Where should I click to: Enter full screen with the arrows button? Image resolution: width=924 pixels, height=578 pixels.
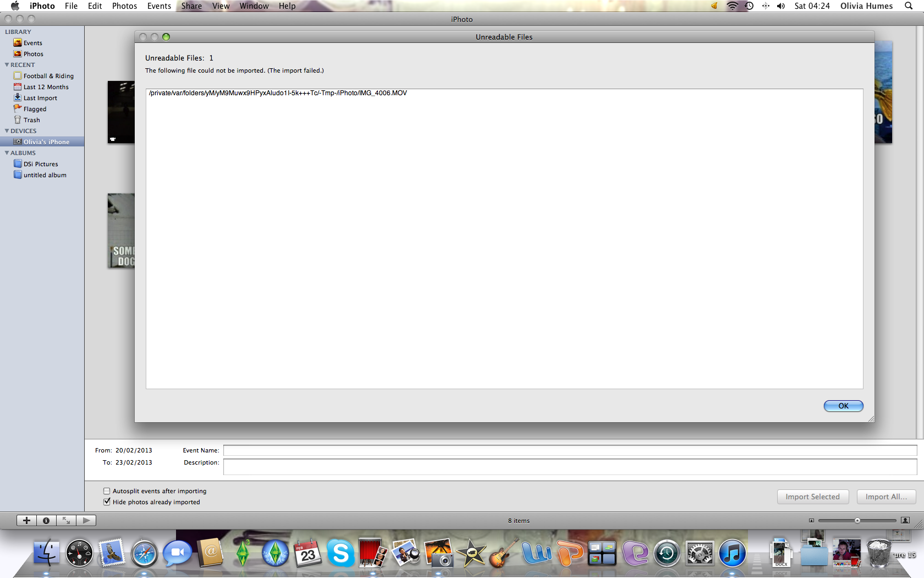(x=66, y=520)
